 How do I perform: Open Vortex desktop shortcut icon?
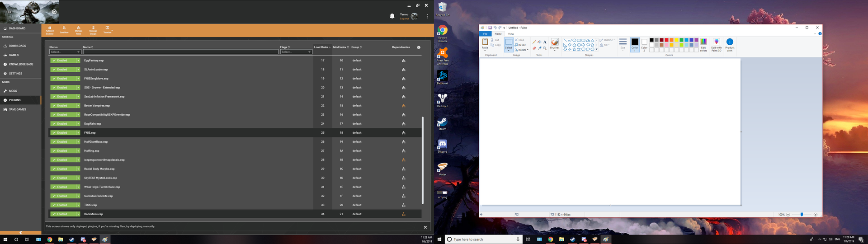[443, 168]
